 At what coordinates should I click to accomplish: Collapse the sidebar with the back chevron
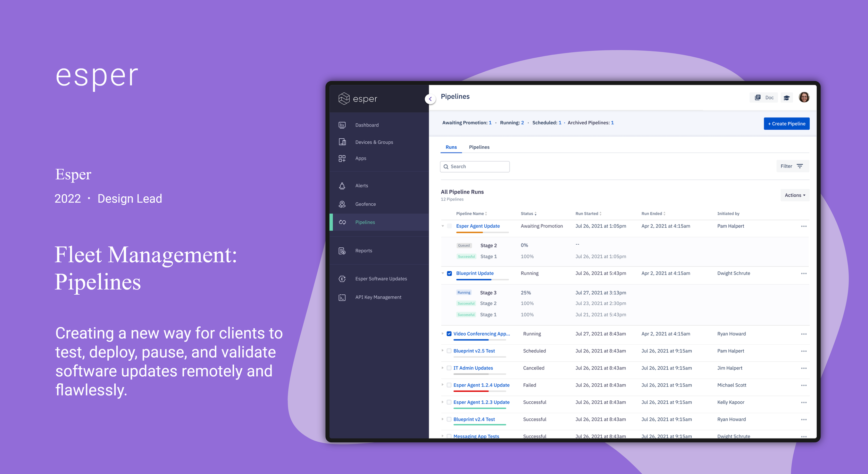430,99
